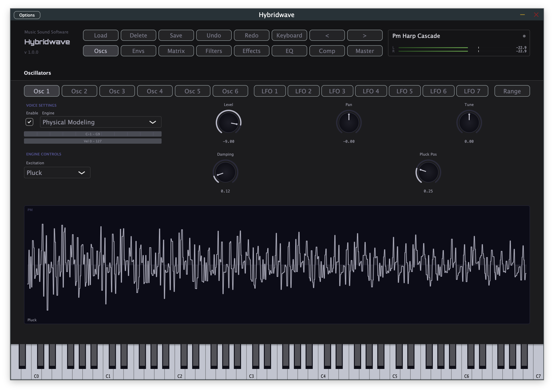Select the Osc 2 tab
The image size is (554, 392).
79,91
